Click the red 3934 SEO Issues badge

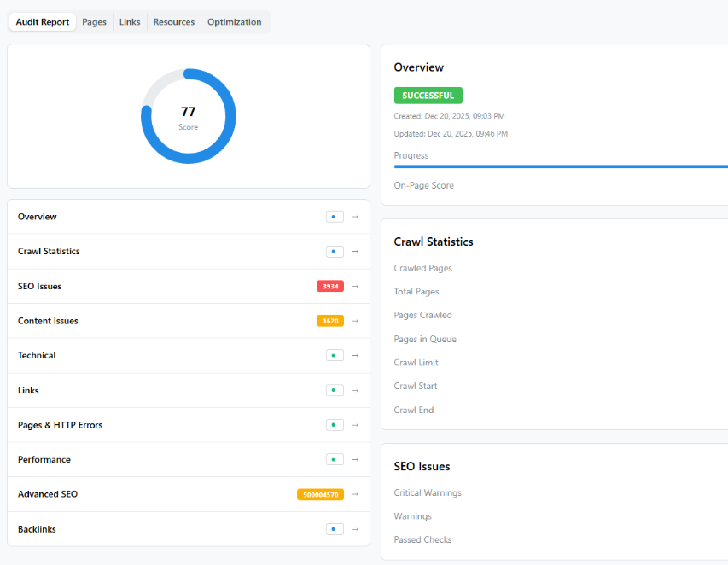pyautogui.click(x=330, y=286)
